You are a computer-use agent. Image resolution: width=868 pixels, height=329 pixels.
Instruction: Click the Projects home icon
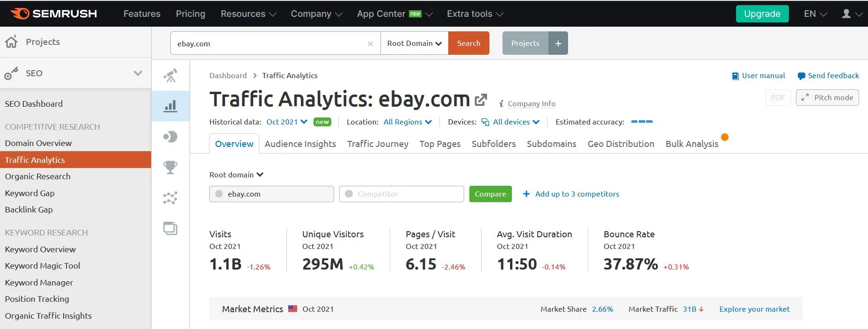pos(11,42)
